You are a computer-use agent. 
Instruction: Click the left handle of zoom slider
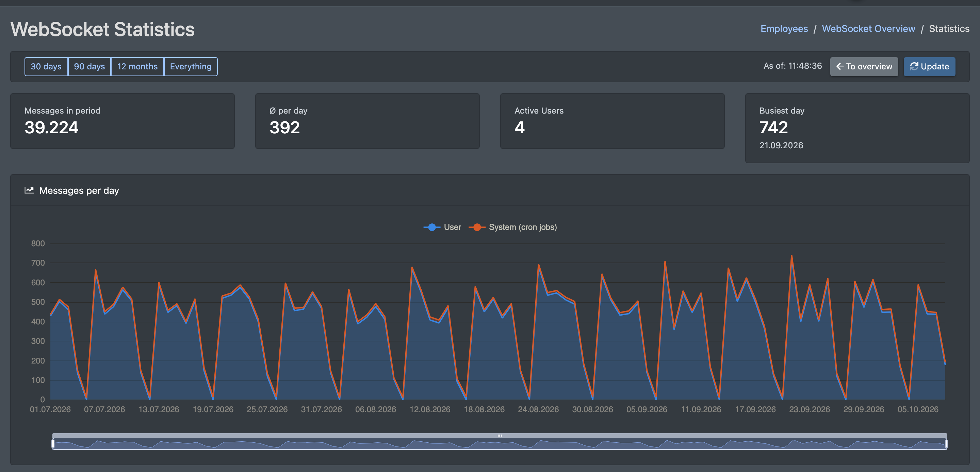[x=53, y=443]
